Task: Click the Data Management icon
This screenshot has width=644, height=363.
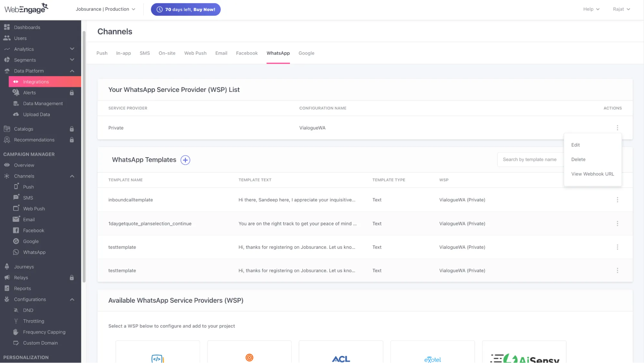Action: (16, 103)
